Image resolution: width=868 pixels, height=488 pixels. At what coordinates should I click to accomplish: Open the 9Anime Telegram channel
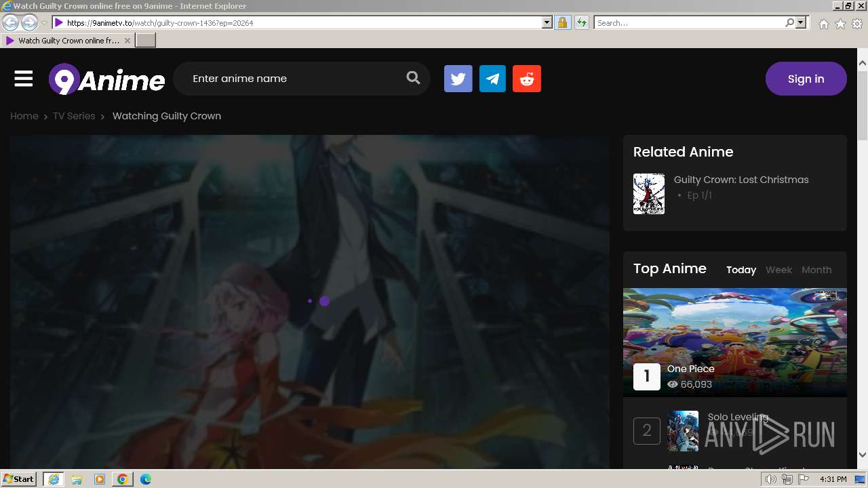(492, 79)
